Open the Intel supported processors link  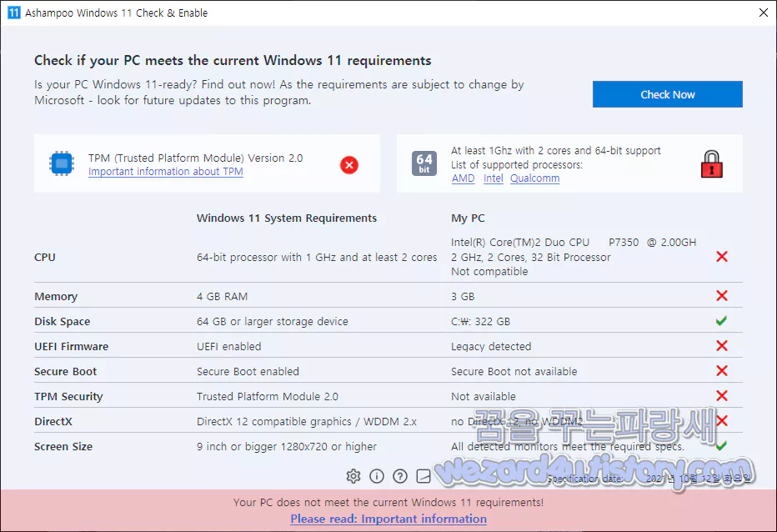pos(493,178)
